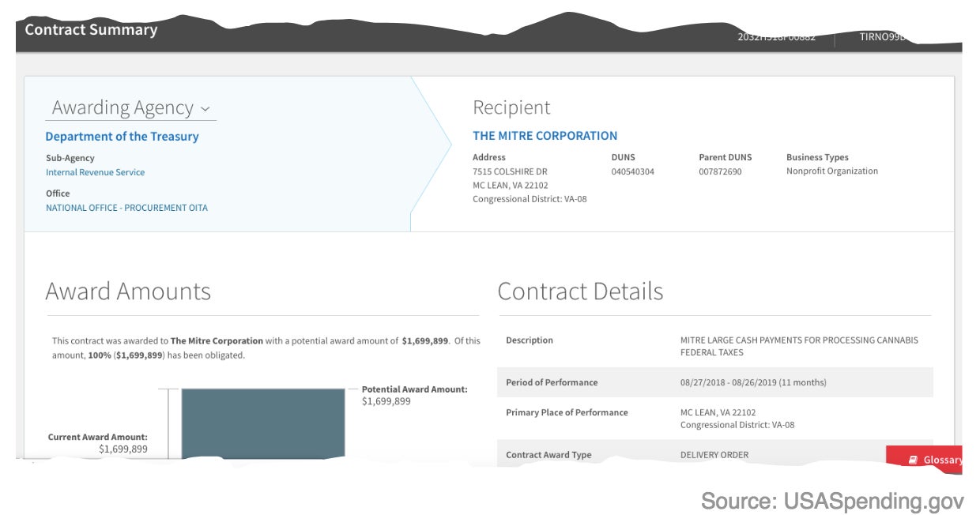Click the DUNS number 040540304
Viewport: 980px width, 515px height.
(632, 171)
